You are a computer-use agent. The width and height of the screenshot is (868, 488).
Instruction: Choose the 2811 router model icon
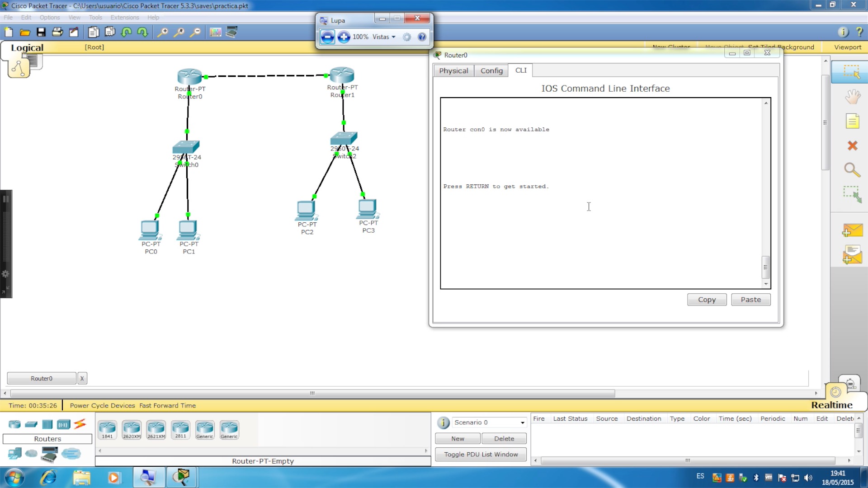[180, 429]
